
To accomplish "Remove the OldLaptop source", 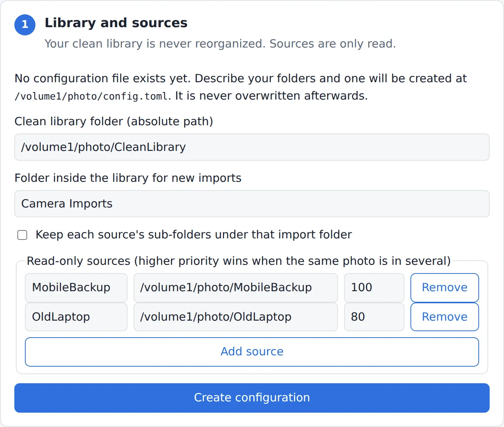I will (x=445, y=317).
